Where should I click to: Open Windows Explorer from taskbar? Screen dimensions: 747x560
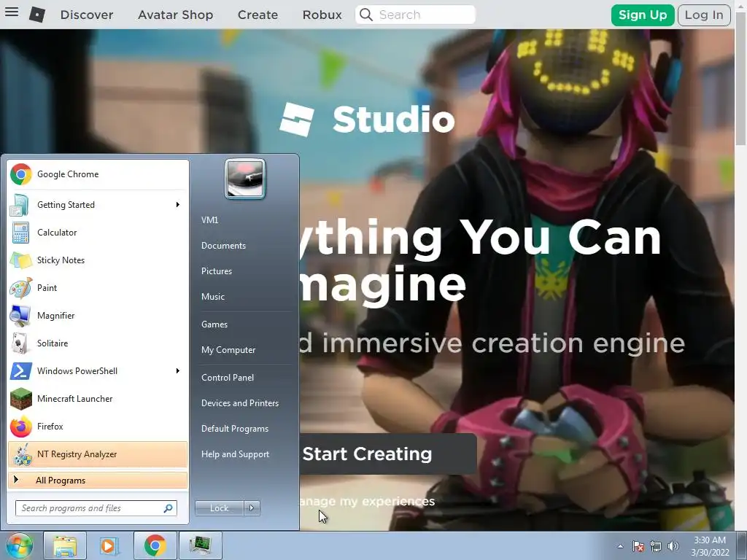[x=65, y=545]
